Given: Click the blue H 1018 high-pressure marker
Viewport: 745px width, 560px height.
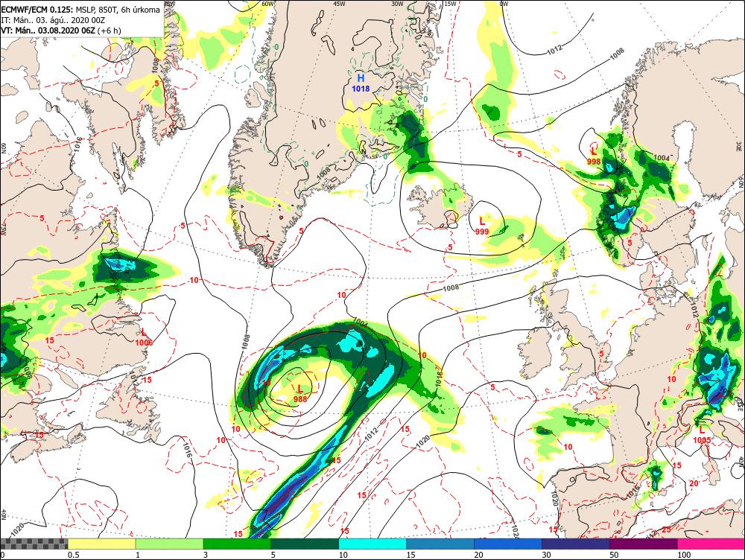Looking at the screenshot, I should tap(361, 83).
